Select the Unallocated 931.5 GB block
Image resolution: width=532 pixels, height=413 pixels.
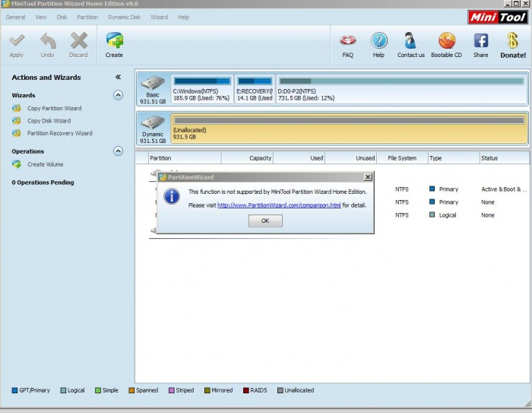tap(349, 129)
